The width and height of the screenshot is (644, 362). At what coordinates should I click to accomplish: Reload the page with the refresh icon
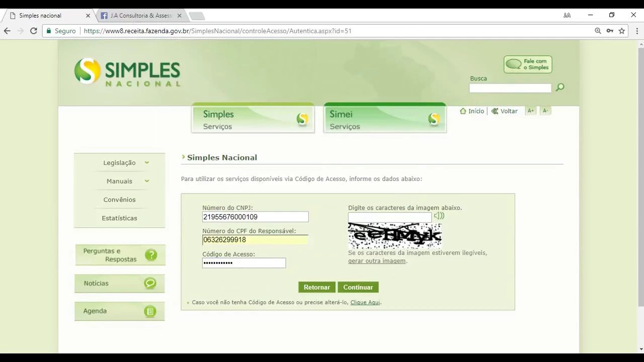34,31
